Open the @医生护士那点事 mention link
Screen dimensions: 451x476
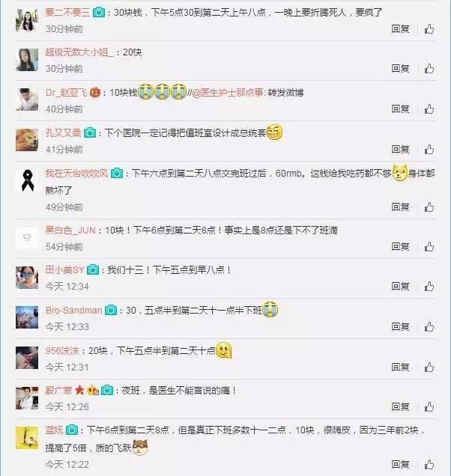(227, 92)
